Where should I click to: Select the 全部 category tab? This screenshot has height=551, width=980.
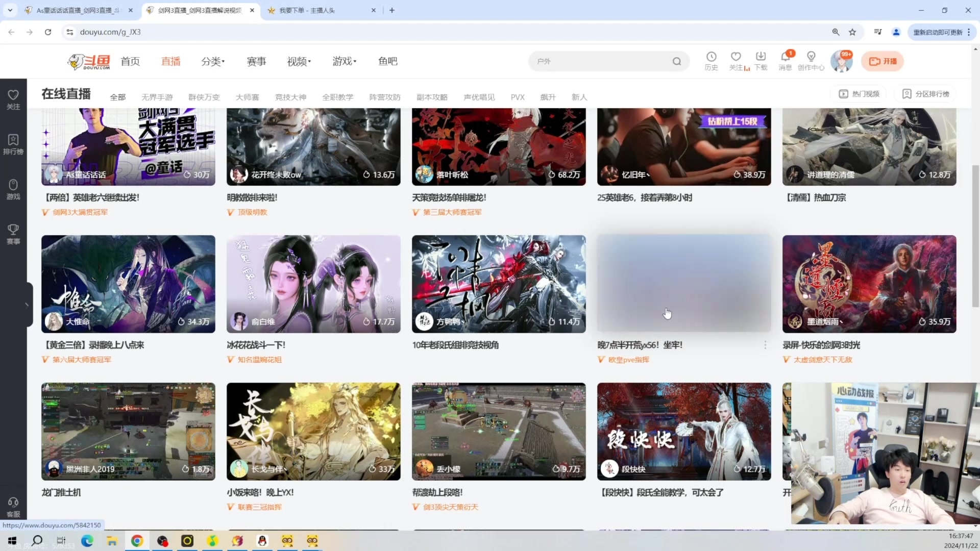click(x=118, y=97)
